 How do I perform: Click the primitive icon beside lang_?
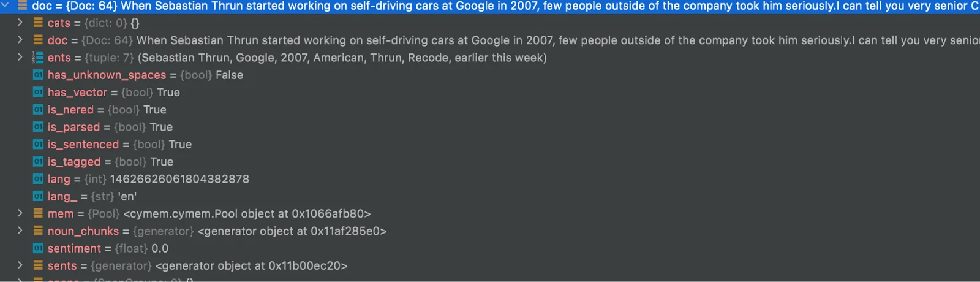tap(38, 196)
